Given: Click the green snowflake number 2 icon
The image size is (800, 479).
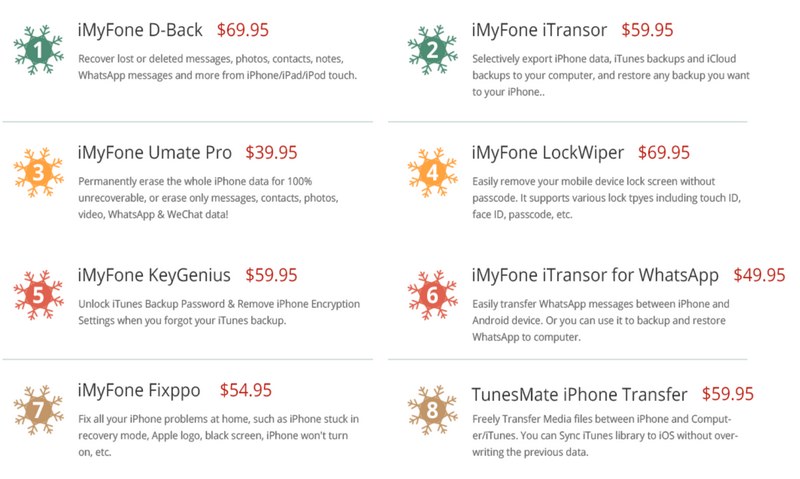Looking at the screenshot, I should tap(432, 50).
